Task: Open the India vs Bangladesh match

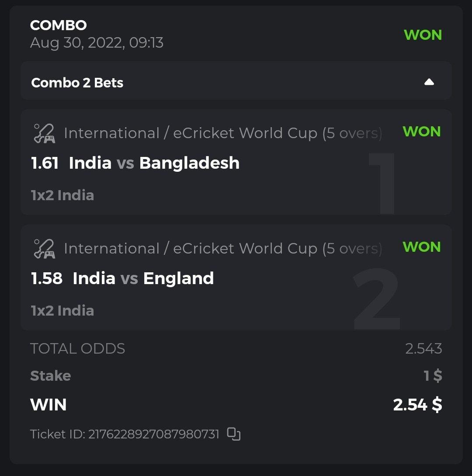Action: click(x=154, y=163)
